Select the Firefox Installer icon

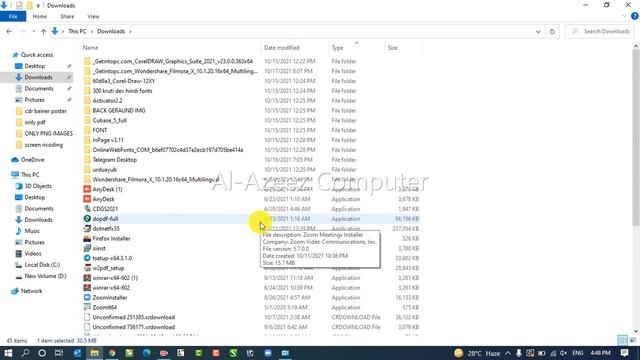pyautogui.click(x=87, y=238)
